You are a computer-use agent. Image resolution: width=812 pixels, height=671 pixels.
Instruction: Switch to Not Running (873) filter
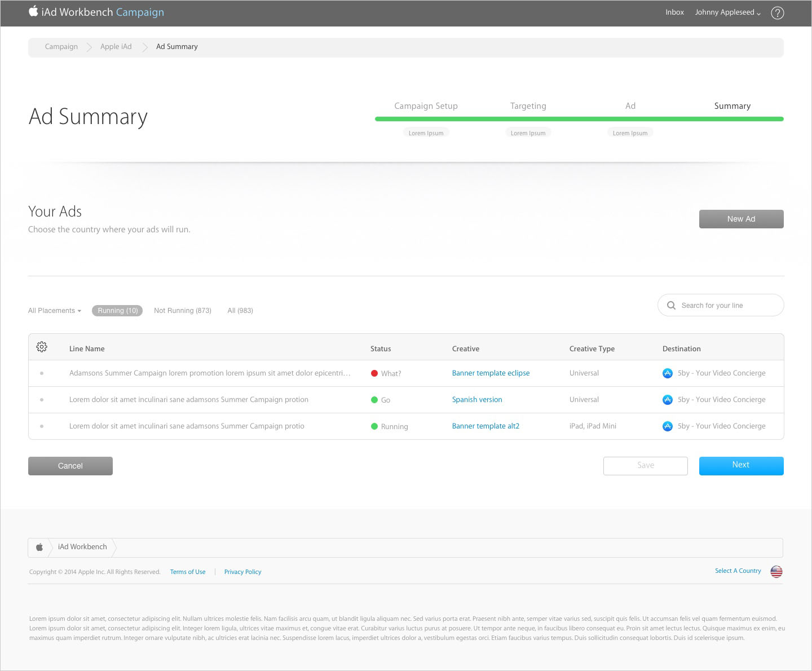tap(182, 311)
